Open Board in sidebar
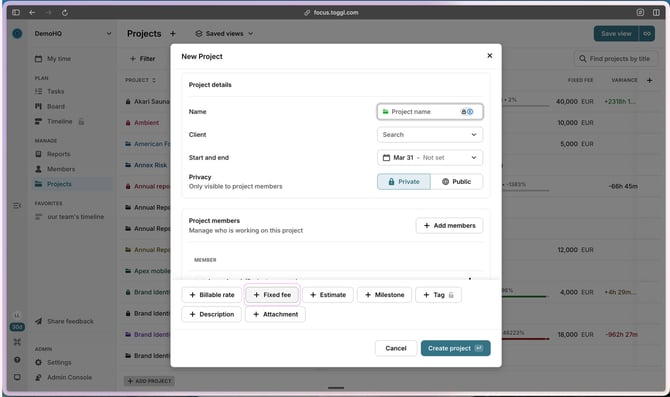Screen dimensions: 670x397 (x=56, y=106)
